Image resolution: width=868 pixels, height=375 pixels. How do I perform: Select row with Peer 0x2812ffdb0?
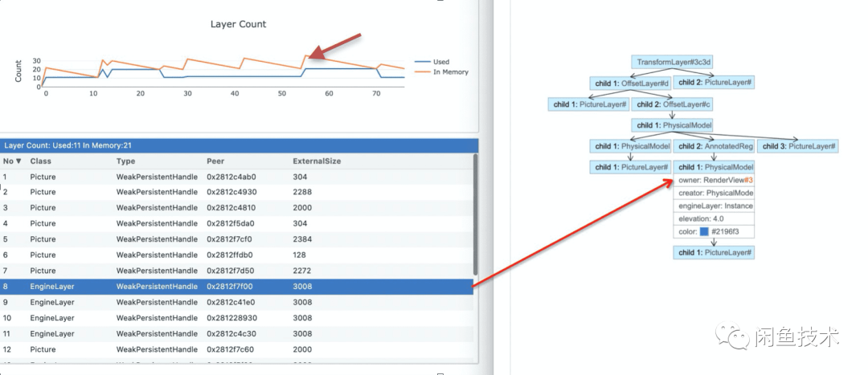coord(237,255)
